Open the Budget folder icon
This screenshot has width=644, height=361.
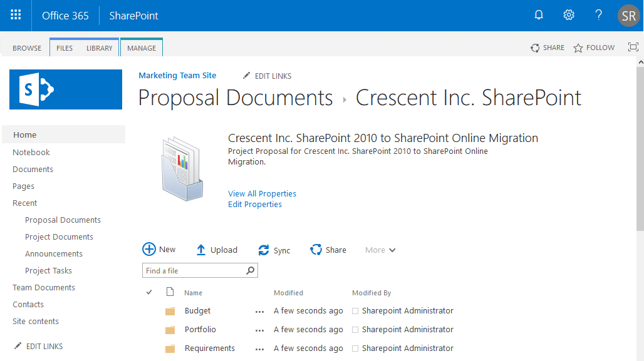[x=170, y=310]
